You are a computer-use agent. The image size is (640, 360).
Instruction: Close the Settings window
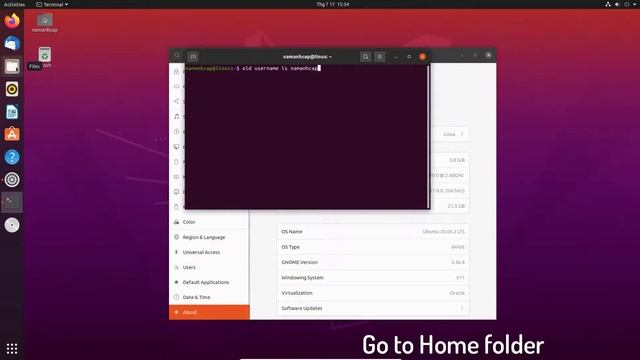[489, 55]
